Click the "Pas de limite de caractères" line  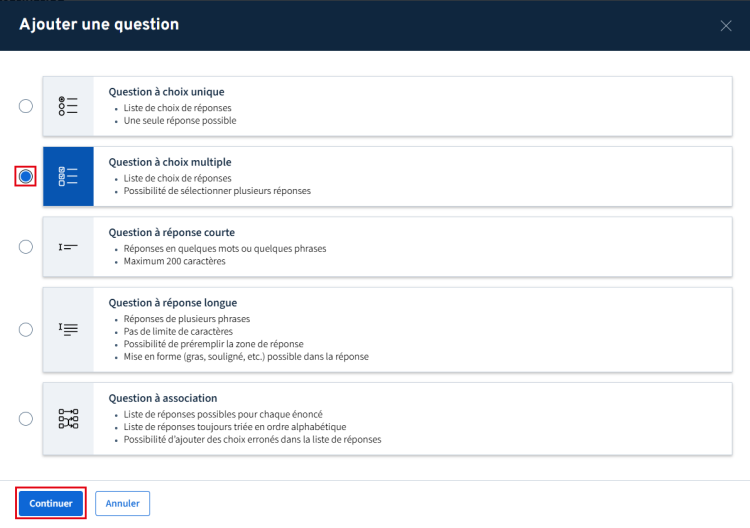point(178,331)
